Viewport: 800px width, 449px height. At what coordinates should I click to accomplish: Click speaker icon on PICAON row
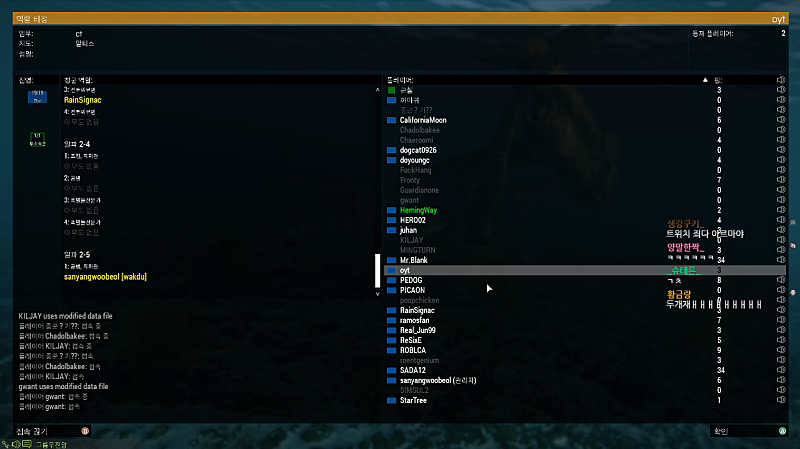click(781, 290)
